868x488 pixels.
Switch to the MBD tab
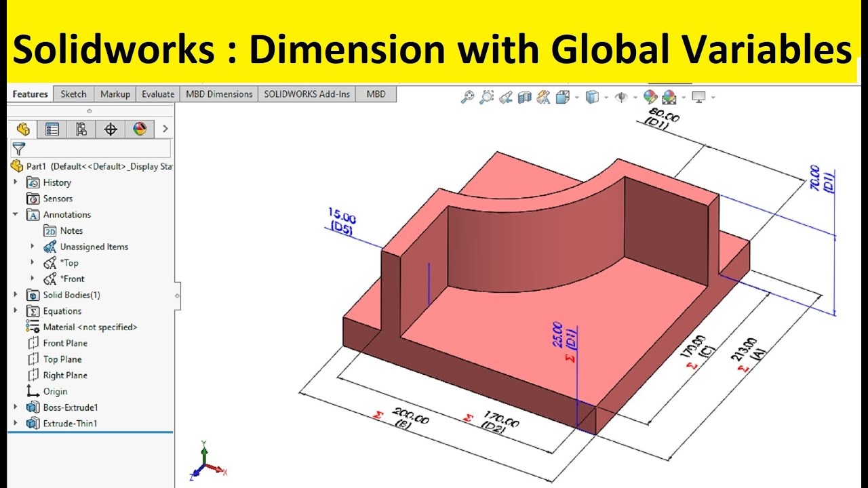(x=376, y=94)
